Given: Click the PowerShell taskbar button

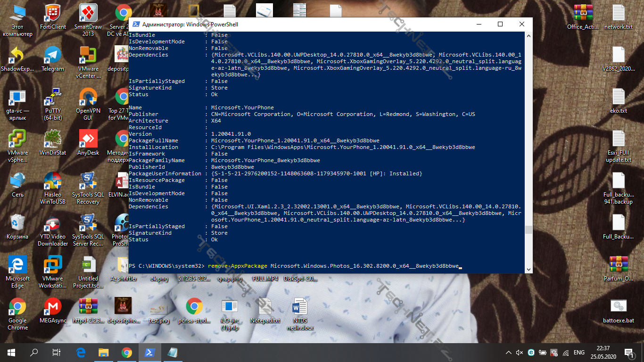Looking at the screenshot, I should coord(149,352).
